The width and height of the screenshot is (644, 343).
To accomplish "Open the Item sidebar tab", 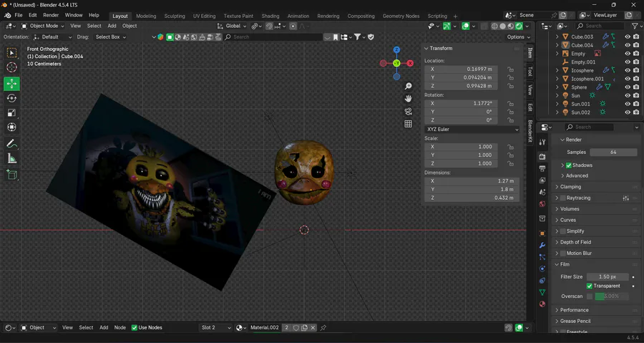I will (530, 52).
